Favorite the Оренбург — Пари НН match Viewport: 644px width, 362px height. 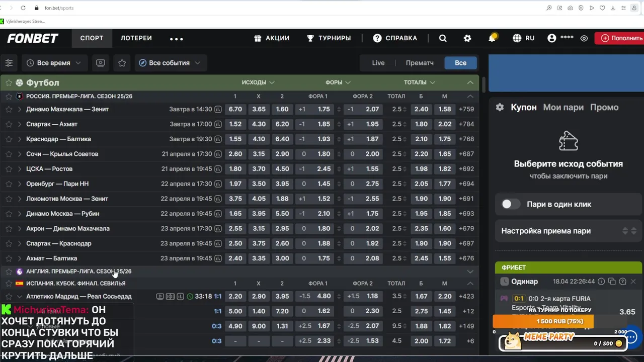[x=9, y=184]
